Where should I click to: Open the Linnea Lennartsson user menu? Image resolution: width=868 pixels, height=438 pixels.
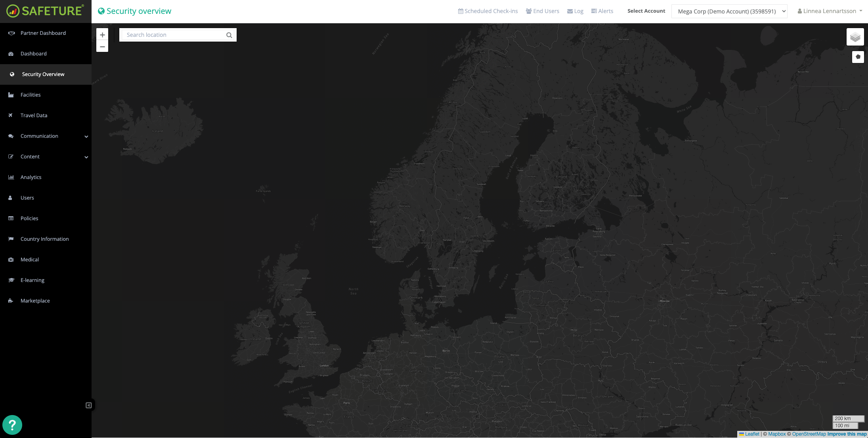(x=830, y=11)
